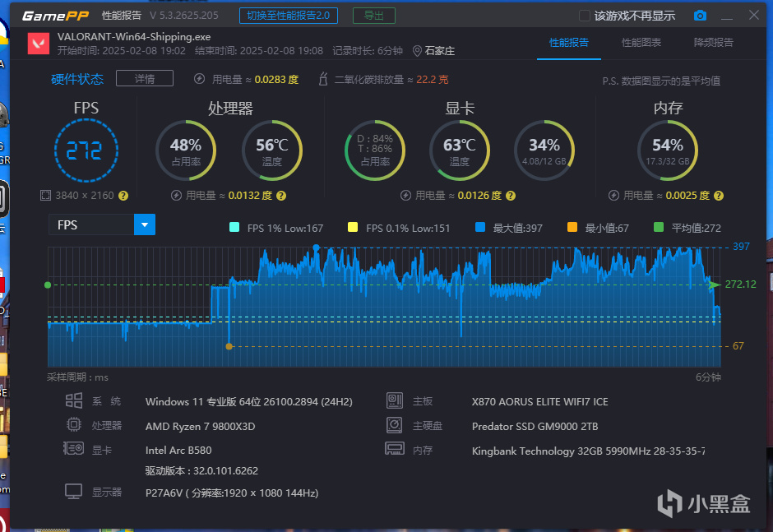Click the driver version 32.0.101.6262 text
773x532 pixels.
pos(201,471)
